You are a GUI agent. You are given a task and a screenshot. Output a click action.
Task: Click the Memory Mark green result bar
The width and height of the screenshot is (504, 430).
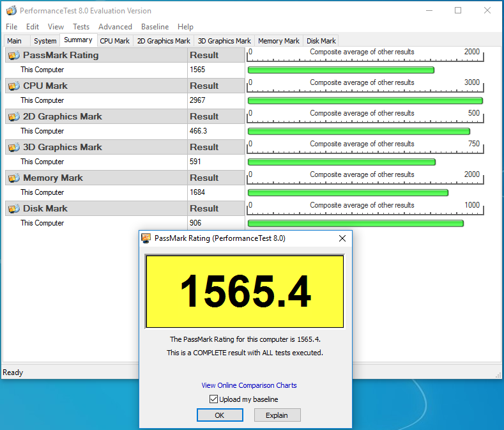(x=348, y=193)
